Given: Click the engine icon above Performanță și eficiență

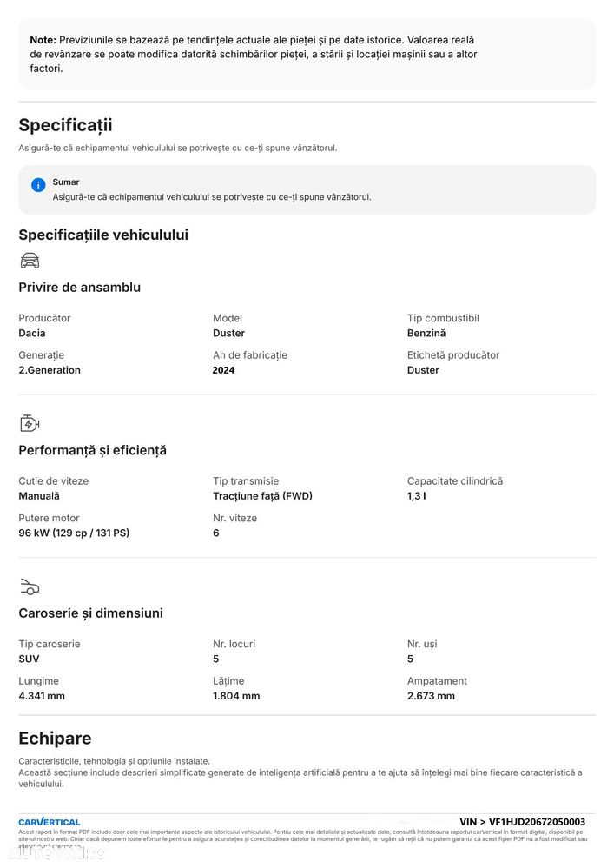Looking at the screenshot, I should [30, 423].
